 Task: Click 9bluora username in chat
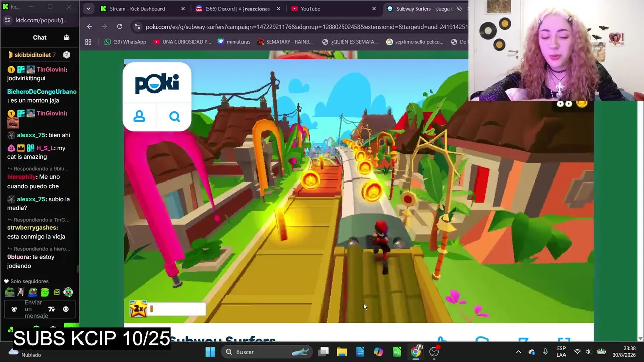point(19,257)
